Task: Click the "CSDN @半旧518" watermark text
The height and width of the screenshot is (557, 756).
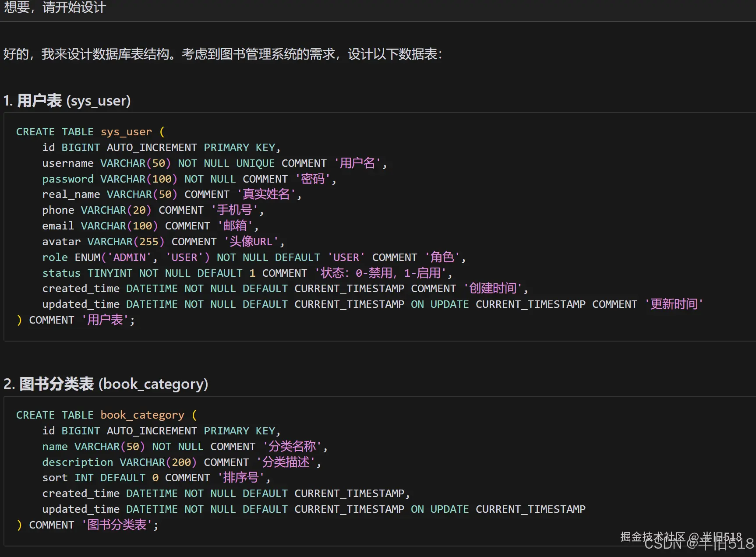Action: [x=699, y=544]
